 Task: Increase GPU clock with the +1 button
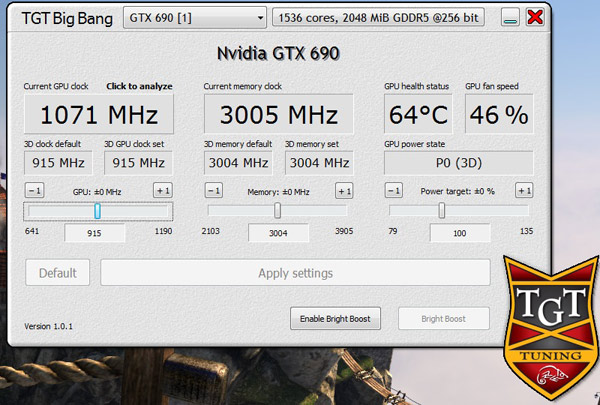(162, 190)
